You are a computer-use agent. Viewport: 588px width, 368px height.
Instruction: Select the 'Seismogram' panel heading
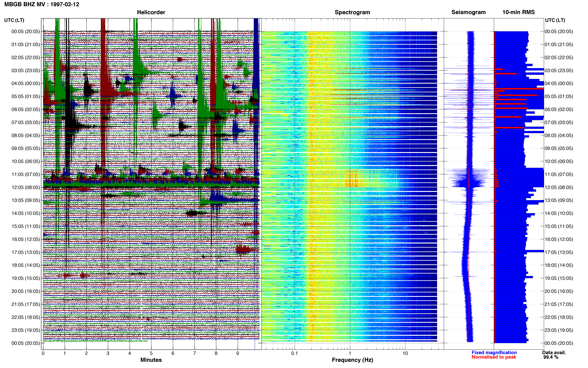[469, 12]
